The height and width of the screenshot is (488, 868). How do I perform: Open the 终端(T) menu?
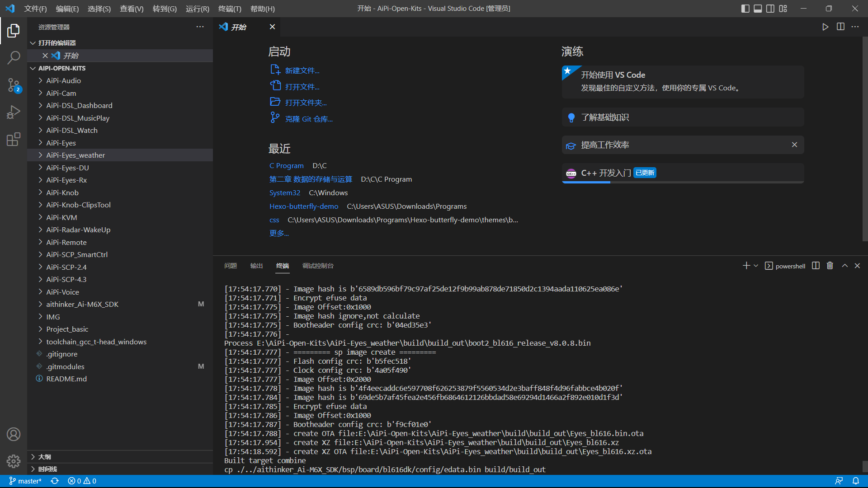coord(230,9)
